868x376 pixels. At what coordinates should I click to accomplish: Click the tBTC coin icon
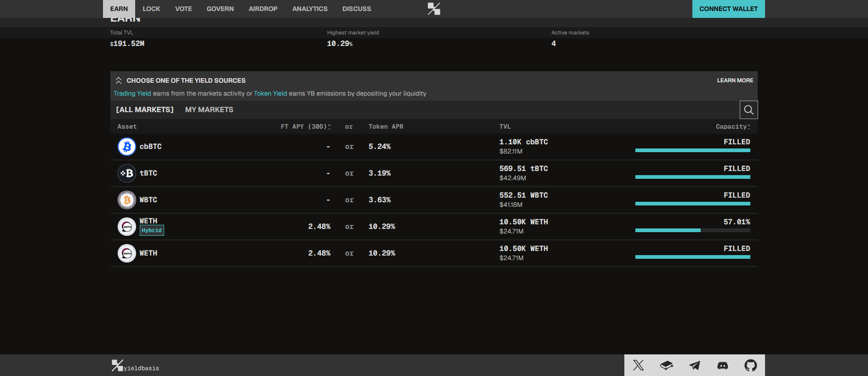tap(127, 173)
